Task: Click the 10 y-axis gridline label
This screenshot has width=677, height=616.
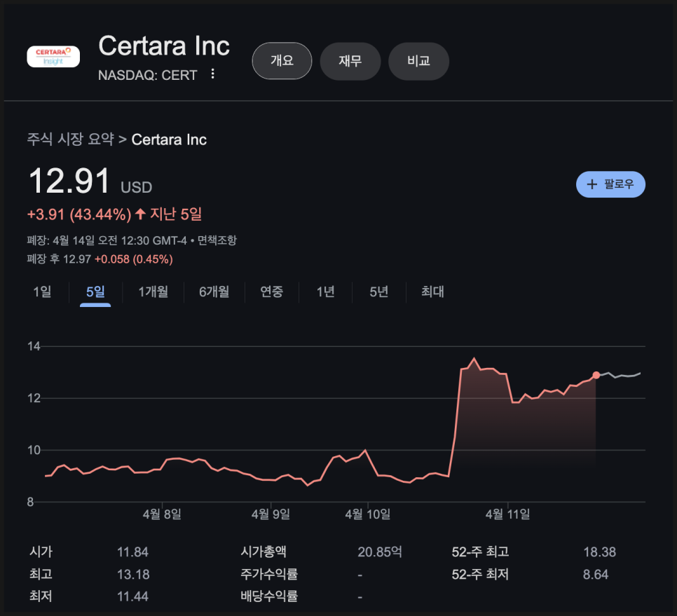Action: pos(34,450)
